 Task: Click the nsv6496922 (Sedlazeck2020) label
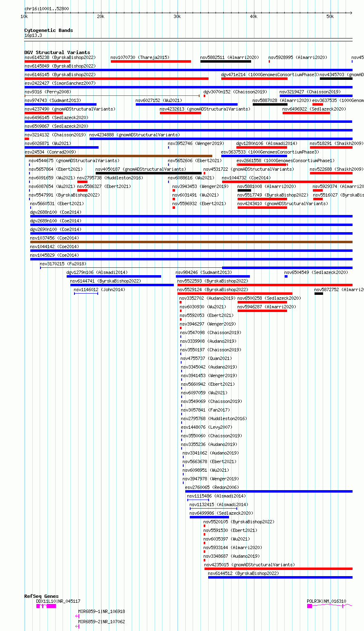(314, 109)
